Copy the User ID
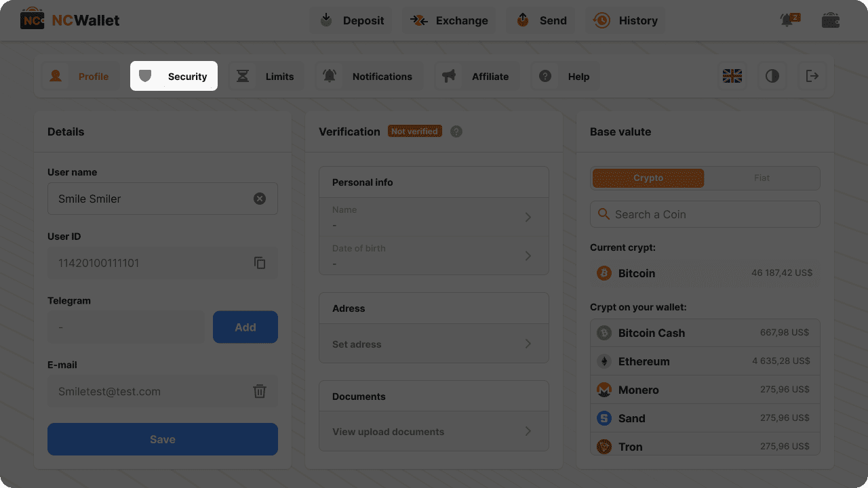The image size is (868, 488). tap(260, 263)
